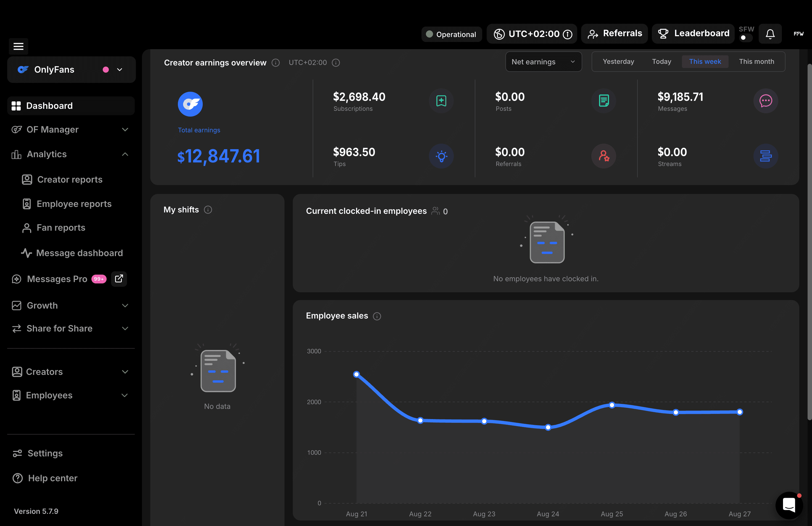This screenshot has width=812, height=526.
Task: Expand the OF Manager sidebar section
Action: pos(71,129)
